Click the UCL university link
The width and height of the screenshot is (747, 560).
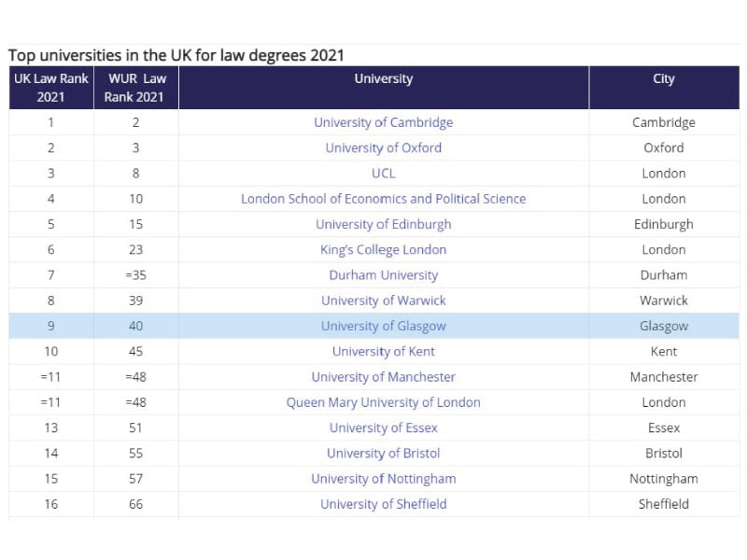[383, 174]
